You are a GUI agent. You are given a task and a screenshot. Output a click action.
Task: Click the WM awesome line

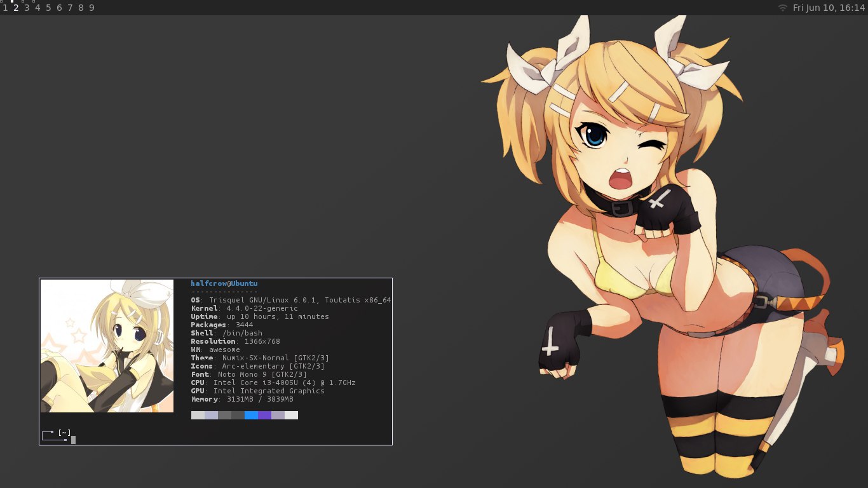tap(215, 349)
